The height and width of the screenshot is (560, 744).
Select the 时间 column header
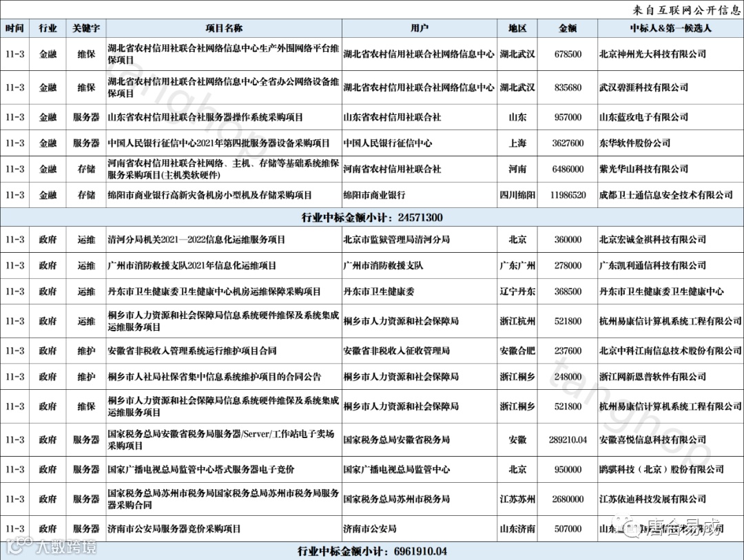pos(14,28)
